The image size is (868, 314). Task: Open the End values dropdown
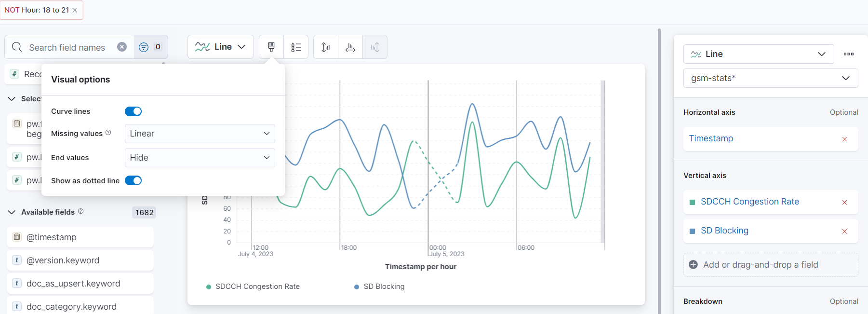(x=200, y=158)
